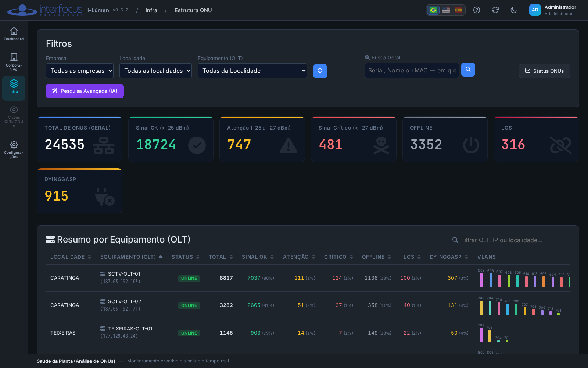Switch language to Brazilian Portuguese flag
588x368 pixels.
[433, 10]
